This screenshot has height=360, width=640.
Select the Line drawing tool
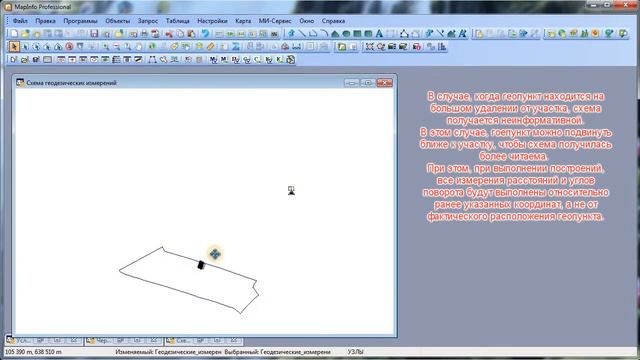[302, 34]
